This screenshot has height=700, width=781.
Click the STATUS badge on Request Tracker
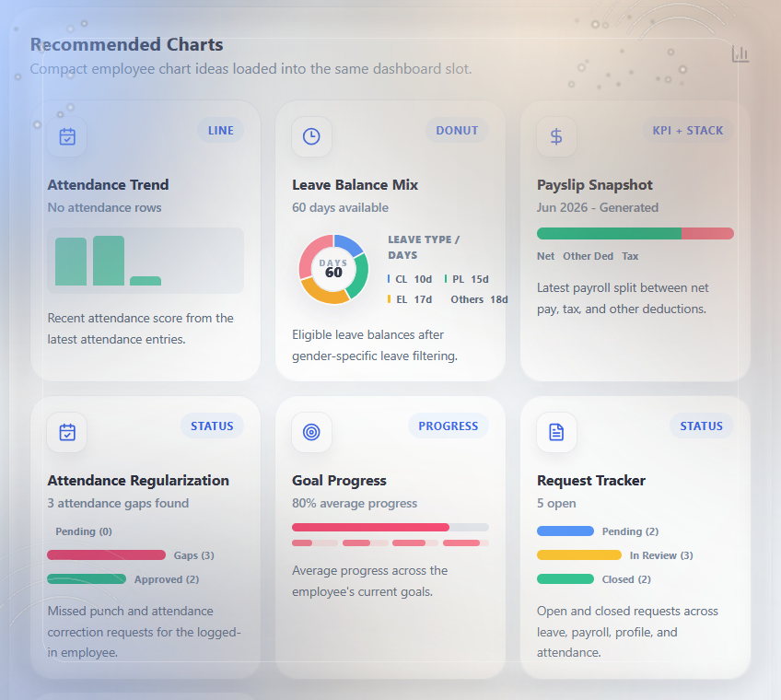pos(701,426)
